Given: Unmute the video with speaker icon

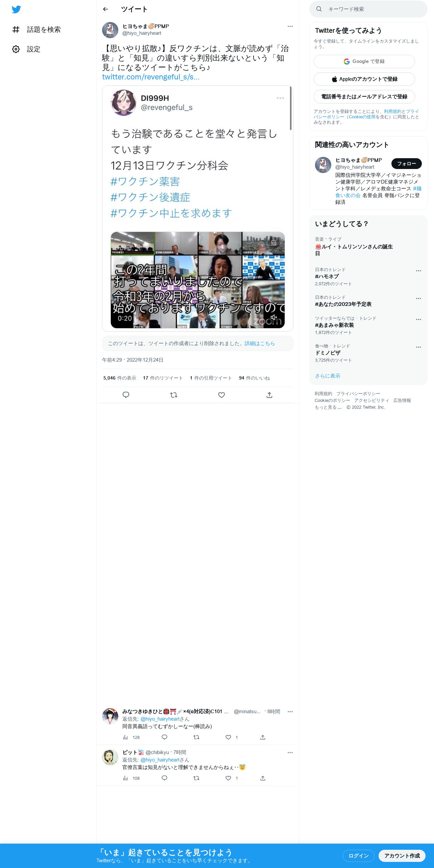Looking at the screenshot, I should click(x=274, y=317).
